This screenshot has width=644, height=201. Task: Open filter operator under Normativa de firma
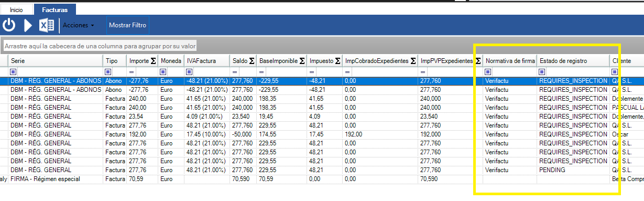488,72
